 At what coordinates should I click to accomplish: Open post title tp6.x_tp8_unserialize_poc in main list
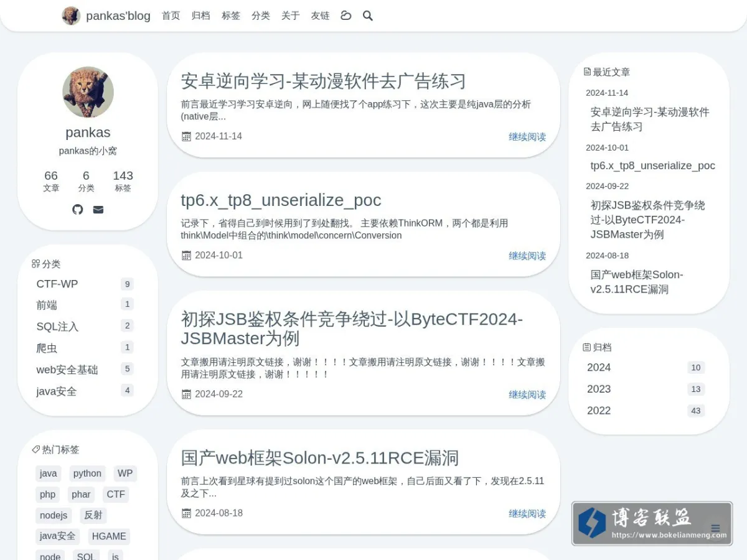pos(281,200)
